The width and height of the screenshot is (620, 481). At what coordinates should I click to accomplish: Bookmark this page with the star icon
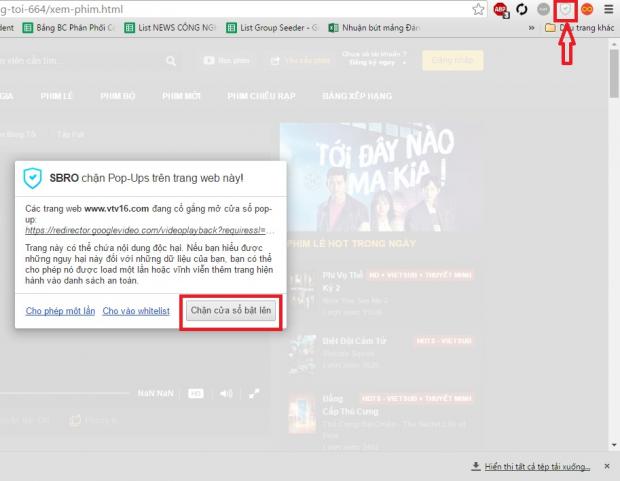[x=479, y=9]
